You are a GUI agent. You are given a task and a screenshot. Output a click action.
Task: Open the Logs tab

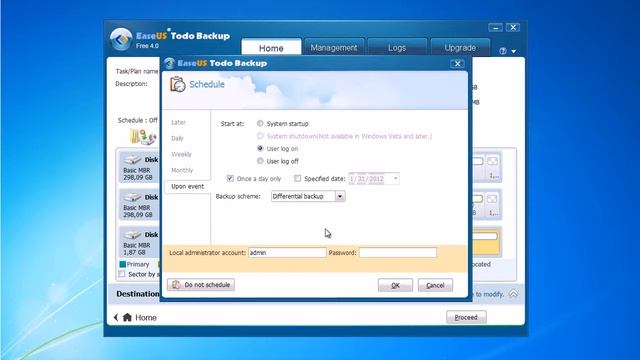tap(397, 48)
